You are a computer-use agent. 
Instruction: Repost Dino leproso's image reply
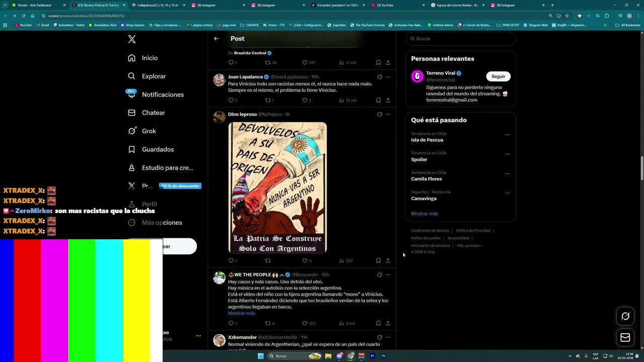pyautogui.click(x=268, y=260)
